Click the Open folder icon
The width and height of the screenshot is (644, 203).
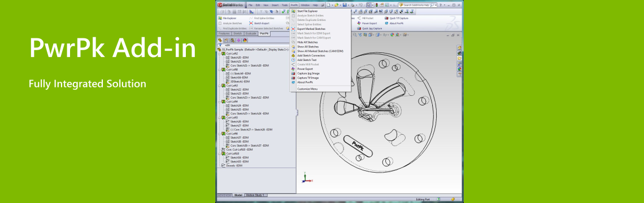pos(336,5)
